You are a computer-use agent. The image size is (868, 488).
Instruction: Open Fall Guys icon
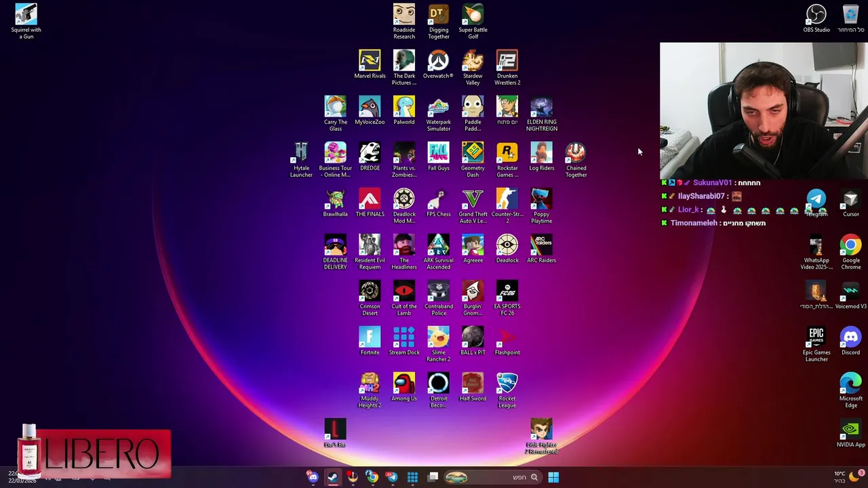pos(439,157)
